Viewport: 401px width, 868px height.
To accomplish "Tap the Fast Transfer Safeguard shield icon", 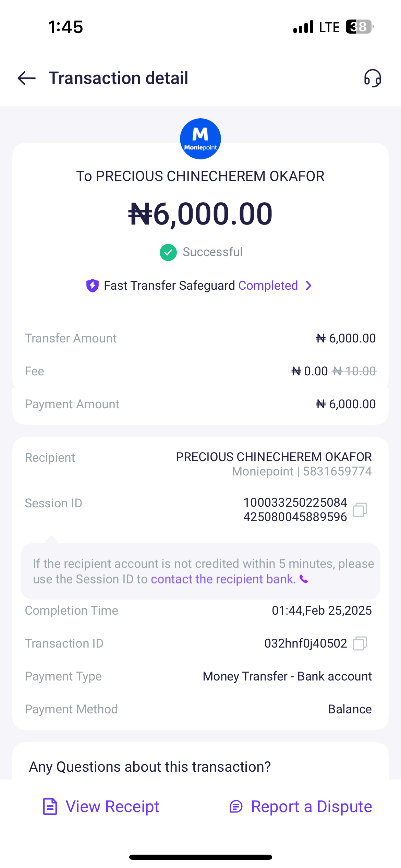I will 92,286.
